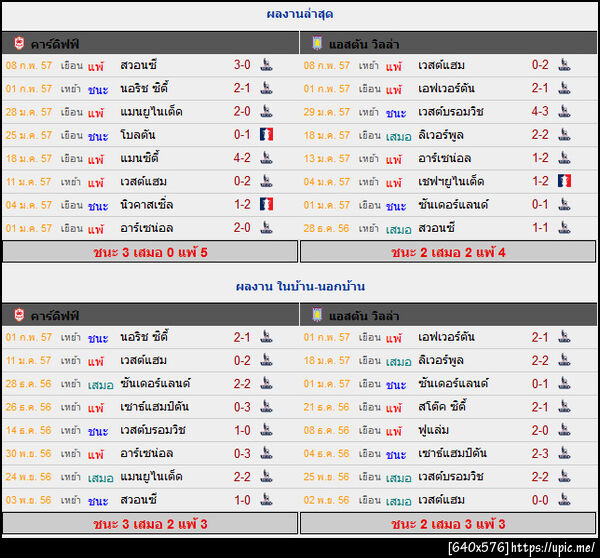
Task: Click date 02 พ.ย. 56
Action: click(x=326, y=500)
